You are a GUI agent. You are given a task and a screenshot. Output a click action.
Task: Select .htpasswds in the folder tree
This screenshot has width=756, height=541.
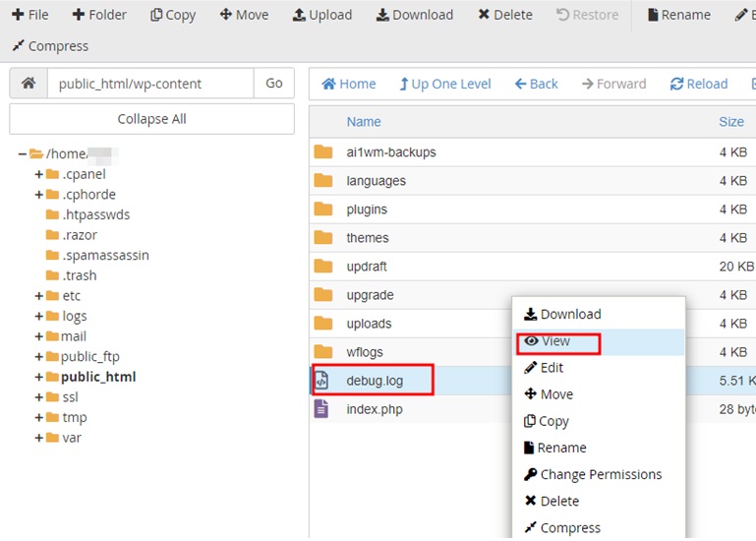(x=96, y=214)
